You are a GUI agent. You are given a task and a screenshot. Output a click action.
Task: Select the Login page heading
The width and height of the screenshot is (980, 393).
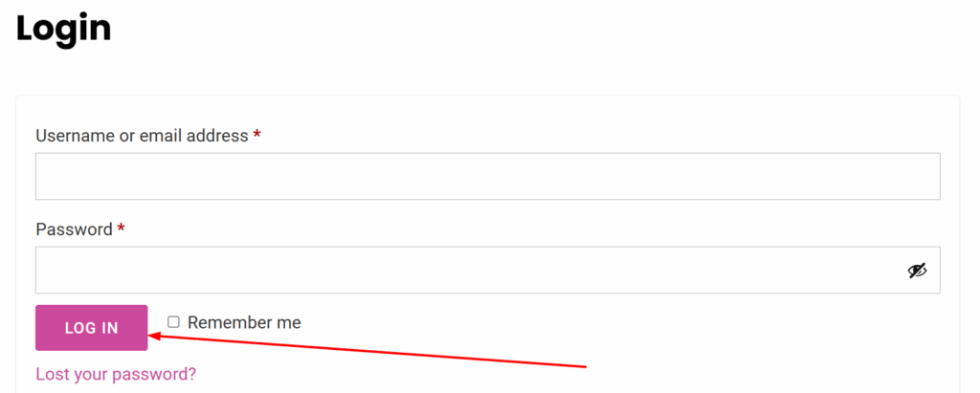coord(63,29)
